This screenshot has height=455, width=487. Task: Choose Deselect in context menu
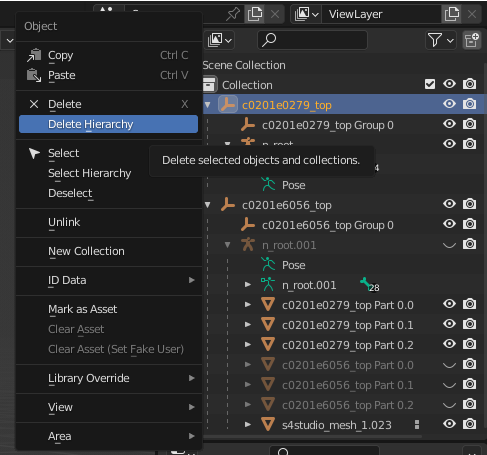[x=108, y=193]
